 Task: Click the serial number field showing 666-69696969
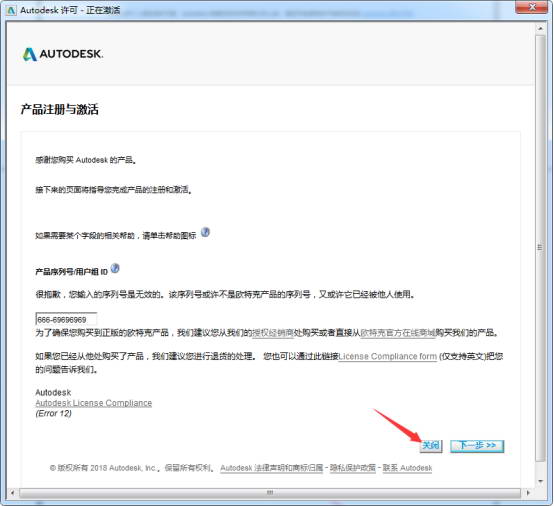[66, 319]
